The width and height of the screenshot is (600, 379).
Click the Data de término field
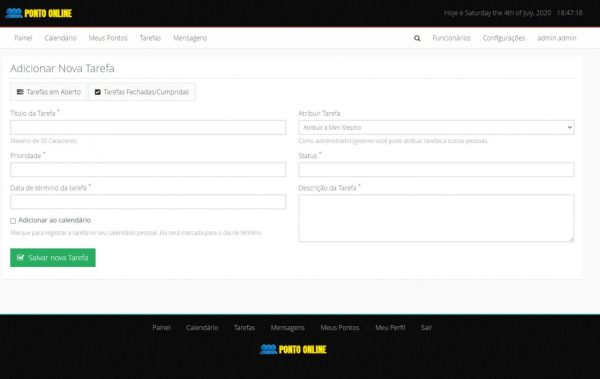(148, 202)
